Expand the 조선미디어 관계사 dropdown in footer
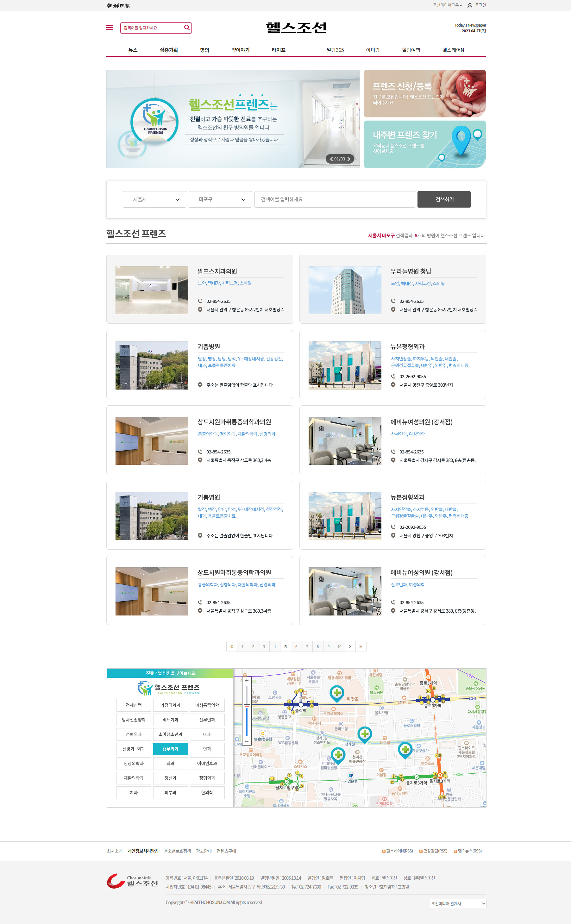Screen dimensions: 571x924 [x=458, y=903]
